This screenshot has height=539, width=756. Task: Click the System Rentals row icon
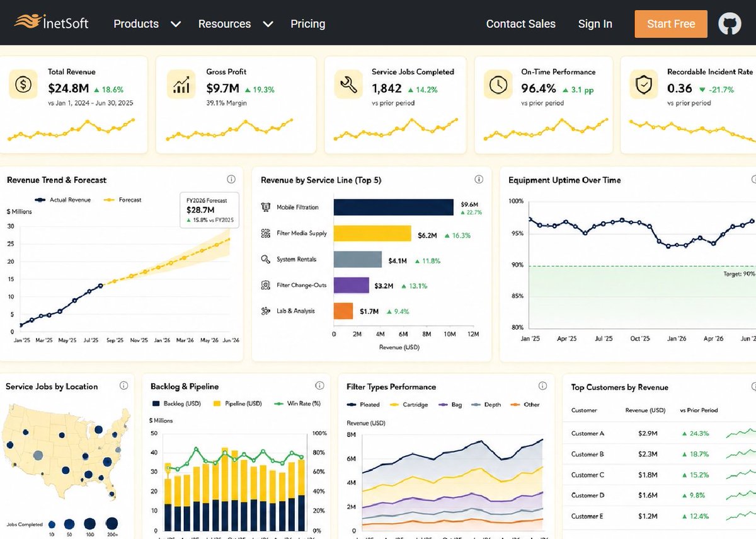(x=265, y=259)
